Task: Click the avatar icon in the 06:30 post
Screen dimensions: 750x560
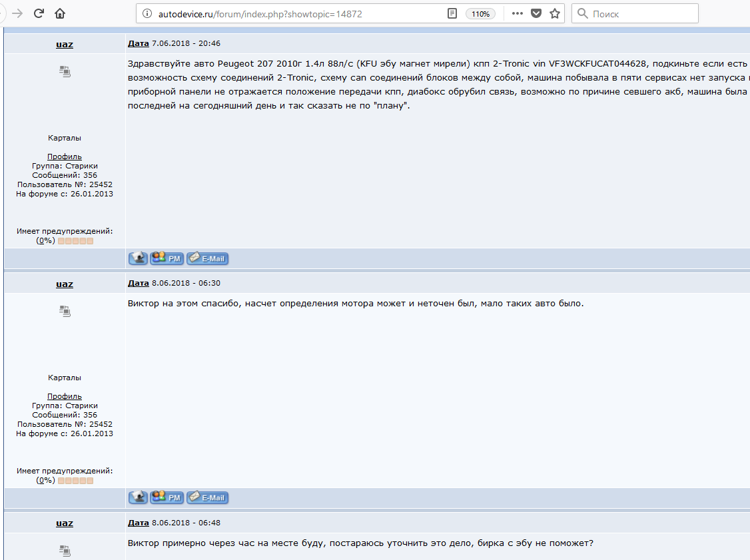Action: pyautogui.click(x=65, y=311)
